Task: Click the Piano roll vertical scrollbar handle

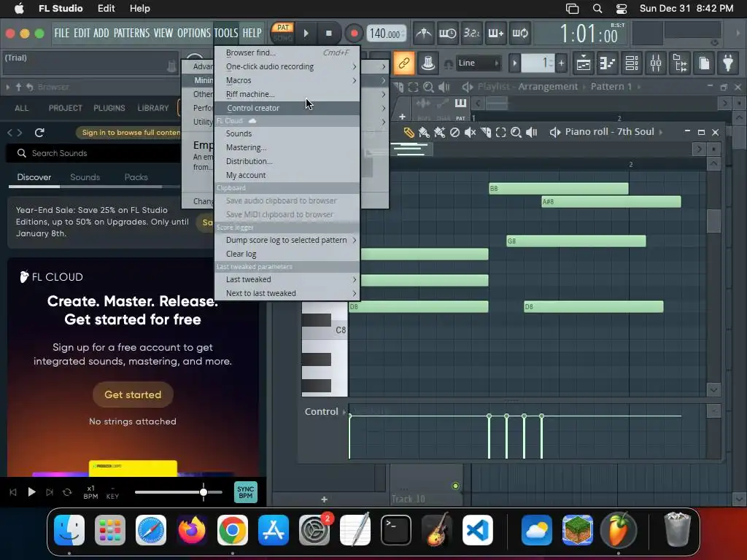Action: [713, 220]
